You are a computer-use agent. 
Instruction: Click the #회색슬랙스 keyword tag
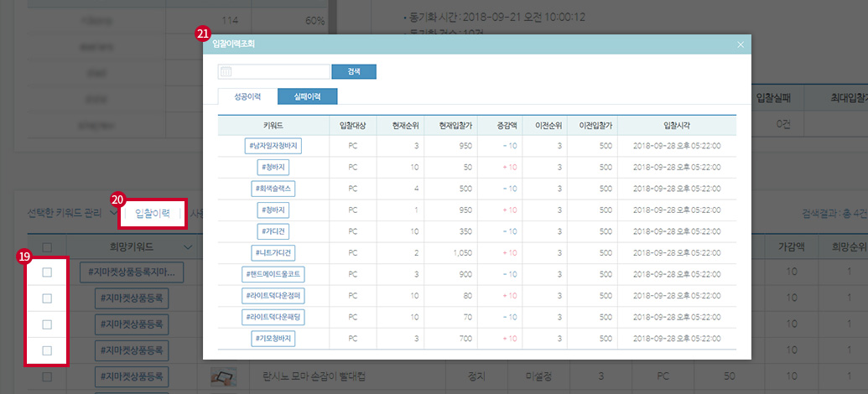click(273, 189)
